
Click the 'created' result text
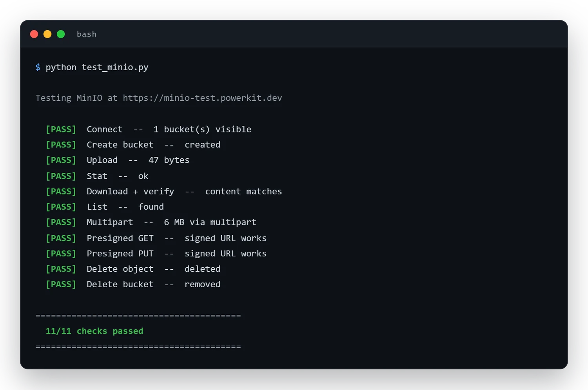[x=203, y=145]
